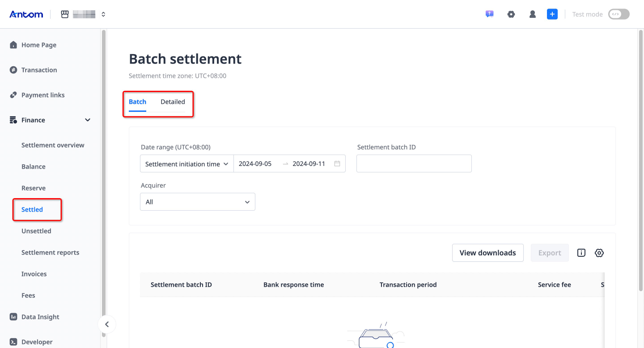Open the Settlement initiation time dropdown
Image resolution: width=644 pixels, height=348 pixels.
click(x=186, y=163)
